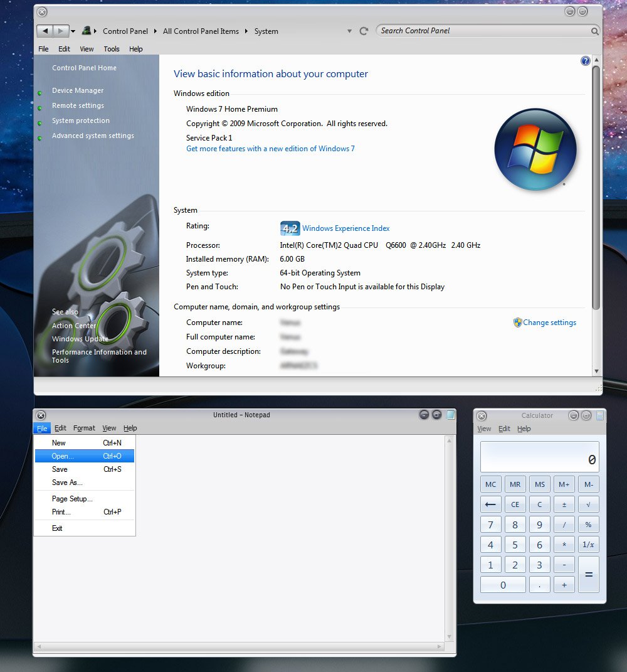
Task: Select Open... from the Notepad File menu
Action: point(63,456)
